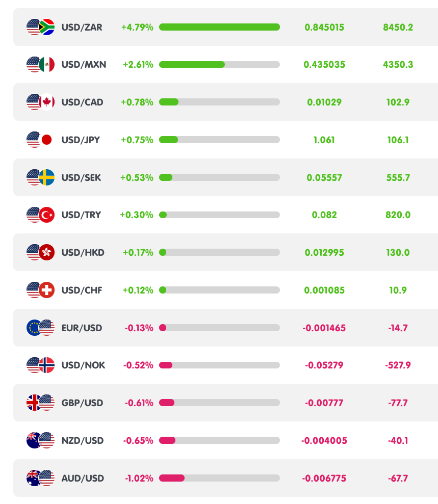Click the +4.79% change for USD/ZAR

click(137, 27)
